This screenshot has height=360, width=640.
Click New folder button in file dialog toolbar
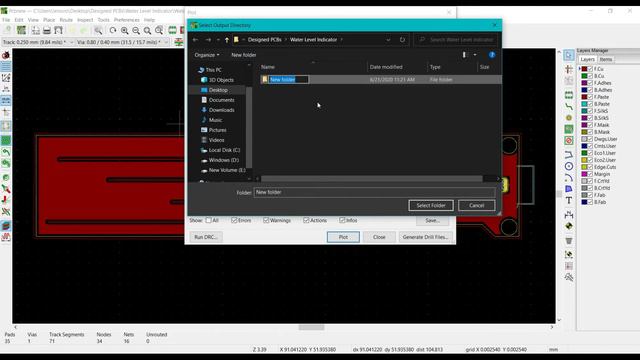244,55
